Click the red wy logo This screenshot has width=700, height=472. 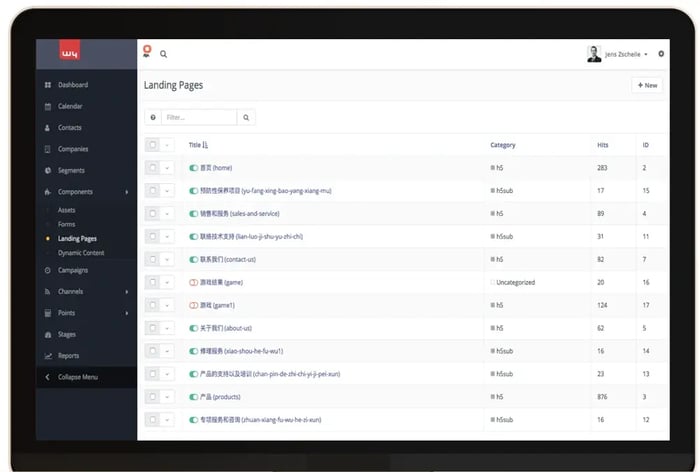coord(70,50)
